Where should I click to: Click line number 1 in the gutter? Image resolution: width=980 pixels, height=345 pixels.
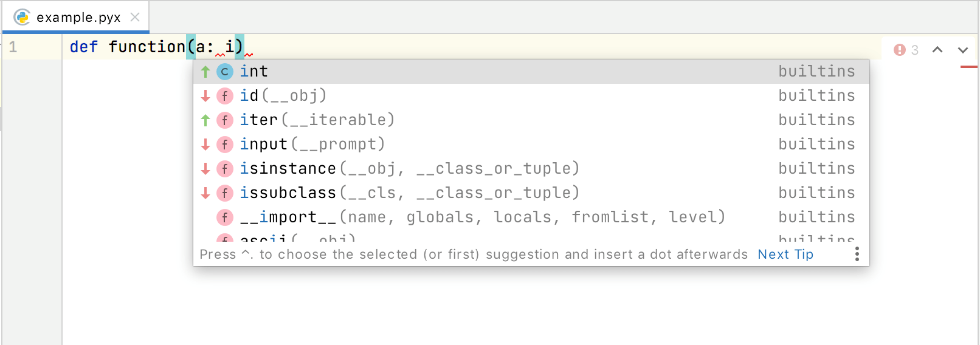pyautogui.click(x=13, y=47)
